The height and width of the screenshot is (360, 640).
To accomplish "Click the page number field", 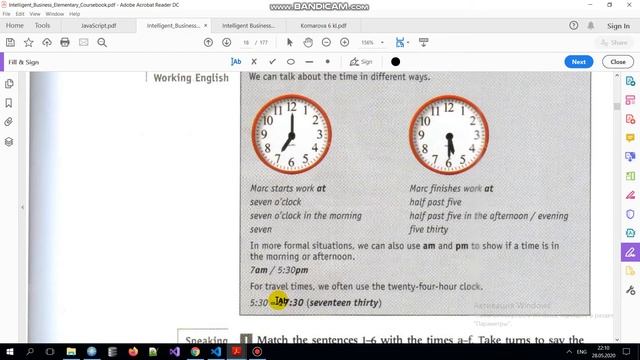I will click(x=246, y=42).
